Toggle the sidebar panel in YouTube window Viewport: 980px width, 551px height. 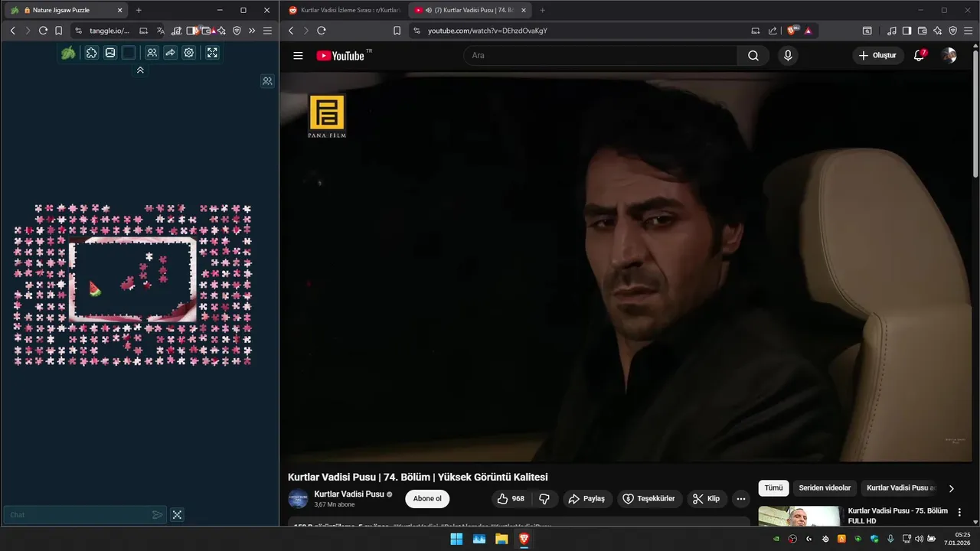906,31
